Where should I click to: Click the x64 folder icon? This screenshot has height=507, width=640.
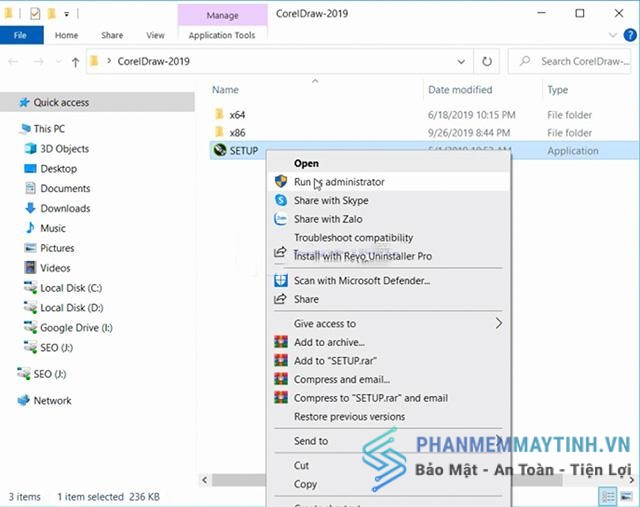point(220,114)
